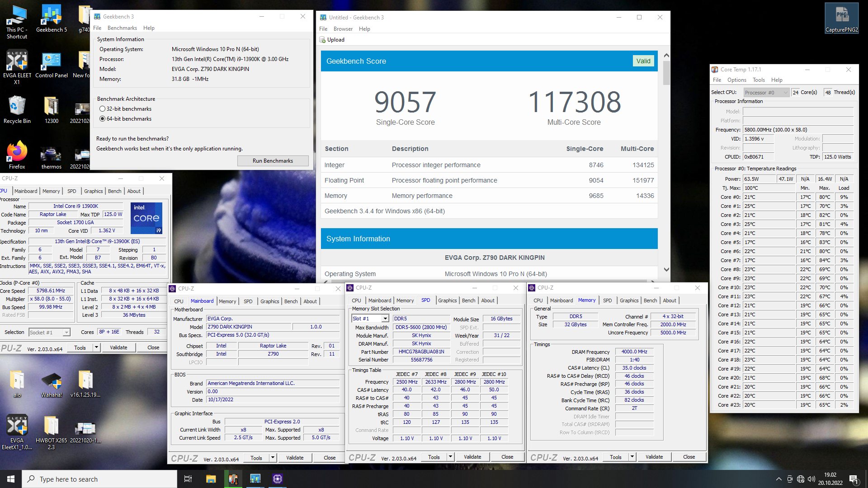Screen dimensions: 868x488
Task: Click Run Benchmarks button
Action: pos(273,161)
